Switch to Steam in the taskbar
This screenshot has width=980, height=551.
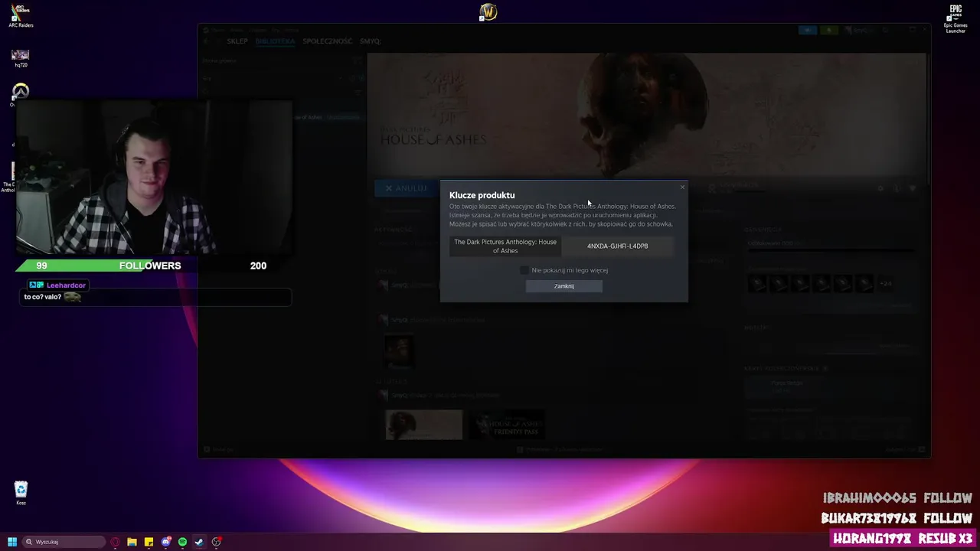point(199,542)
